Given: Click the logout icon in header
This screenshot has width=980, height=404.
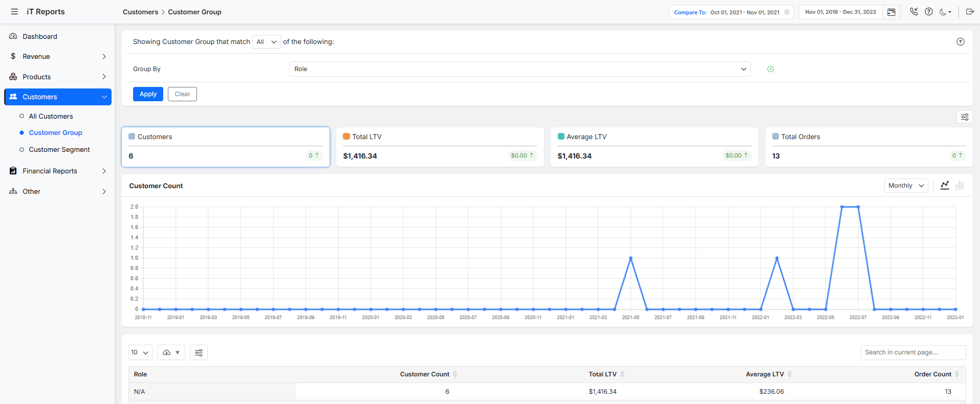Looking at the screenshot, I should [x=969, y=12].
